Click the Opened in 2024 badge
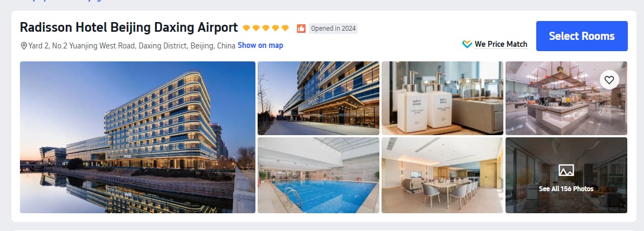 click(x=333, y=29)
